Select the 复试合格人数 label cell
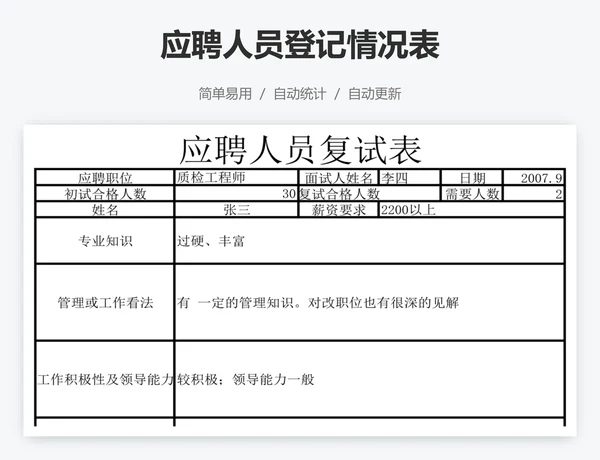This screenshot has width=600, height=460. pos(369,194)
